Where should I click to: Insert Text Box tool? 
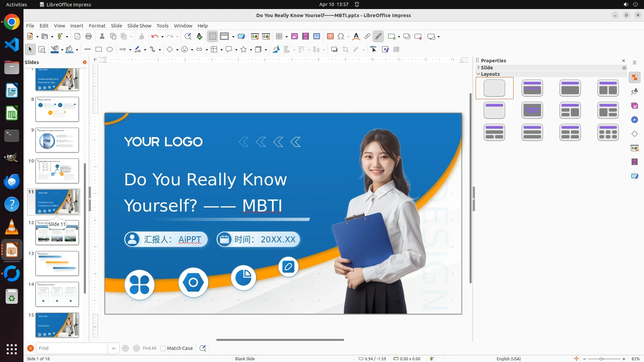tap(330, 37)
